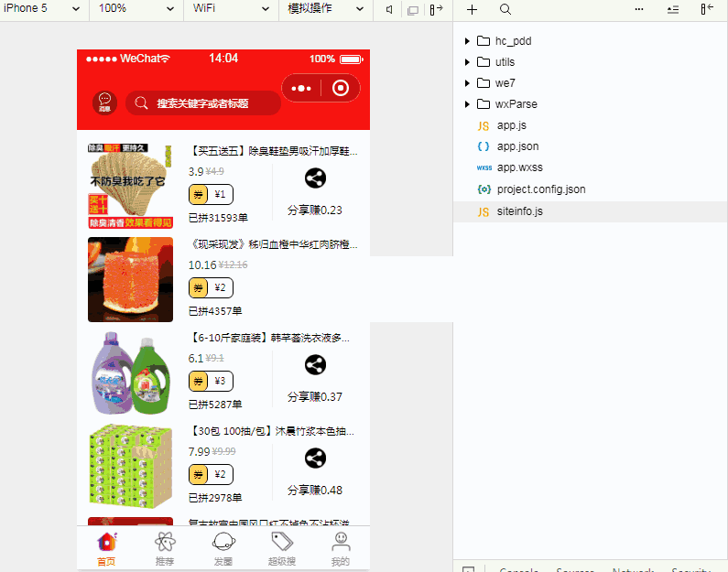Open the 100% zoom level dropdown

coord(136,9)
